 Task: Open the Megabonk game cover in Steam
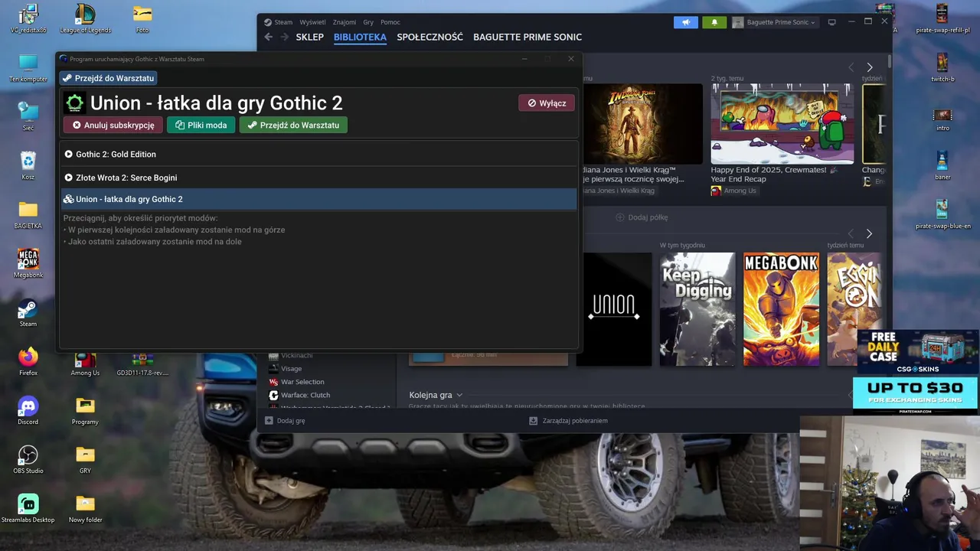pyautogui.click(x=781, y=309)
